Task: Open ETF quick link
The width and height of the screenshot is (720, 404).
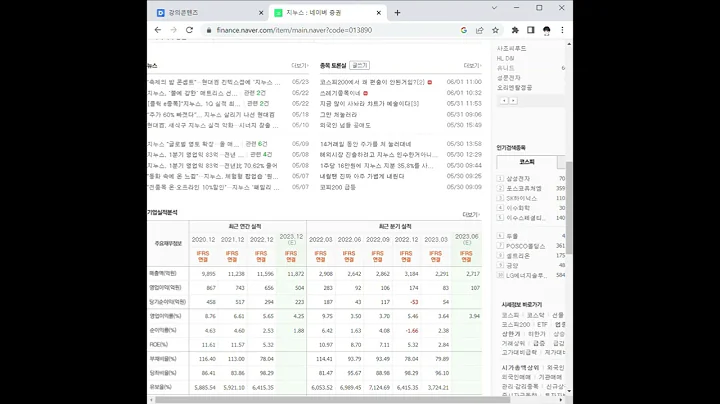Action: pos(542,325)
